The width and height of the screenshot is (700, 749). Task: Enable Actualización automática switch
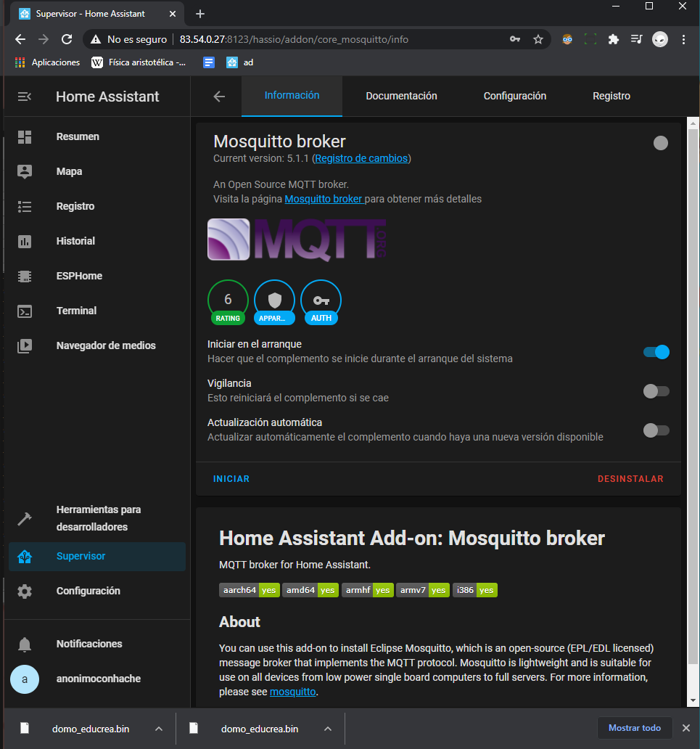[x=656, y=430]
